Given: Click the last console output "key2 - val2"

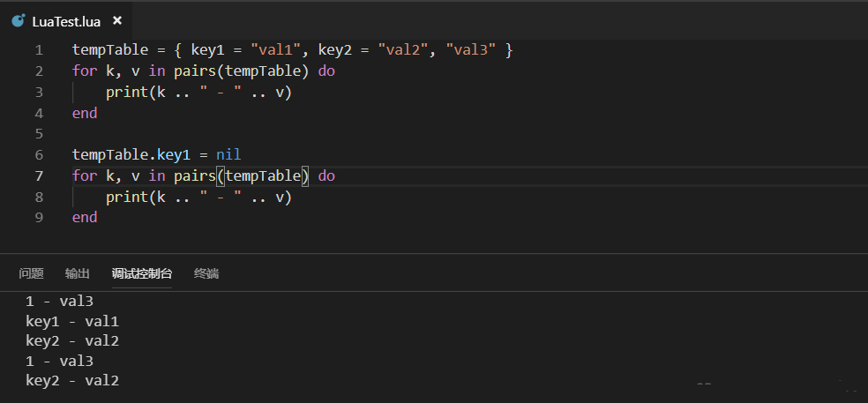Looking at the screenshot, I should pos(72,381).
